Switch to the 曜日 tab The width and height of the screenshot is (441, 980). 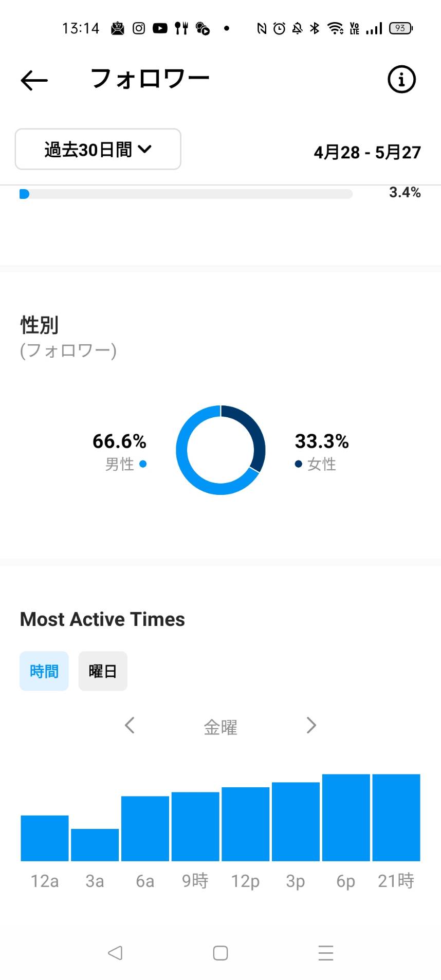(103, 671)
